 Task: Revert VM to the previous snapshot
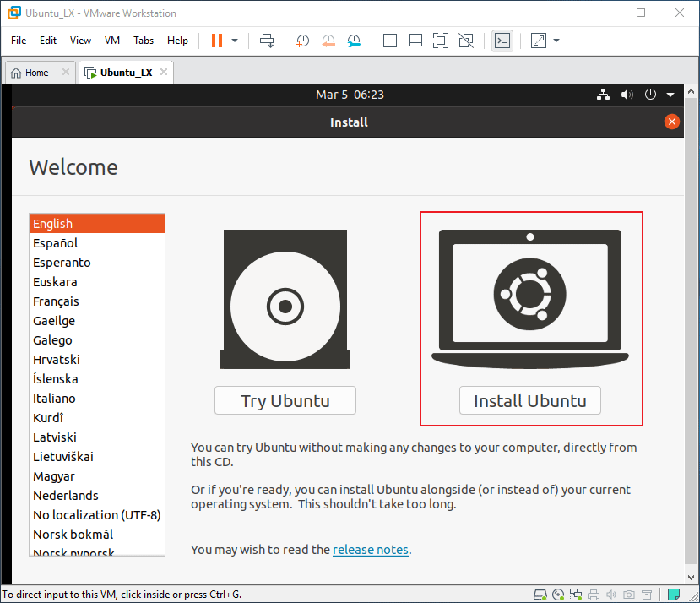(x=329, y=41)
